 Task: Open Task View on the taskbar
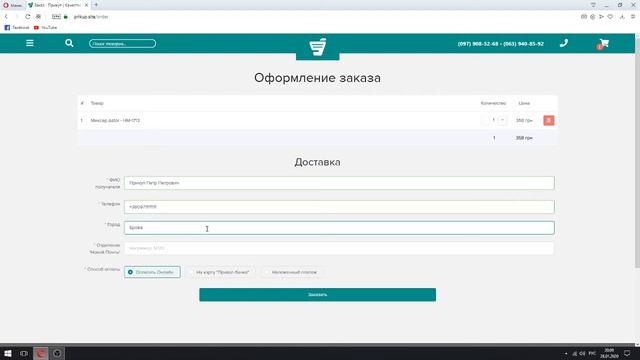(24, 353)
